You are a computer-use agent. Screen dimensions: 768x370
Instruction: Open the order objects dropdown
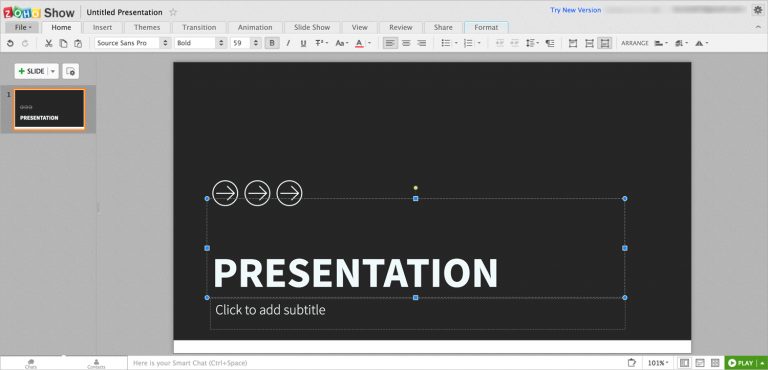(681, 43)
